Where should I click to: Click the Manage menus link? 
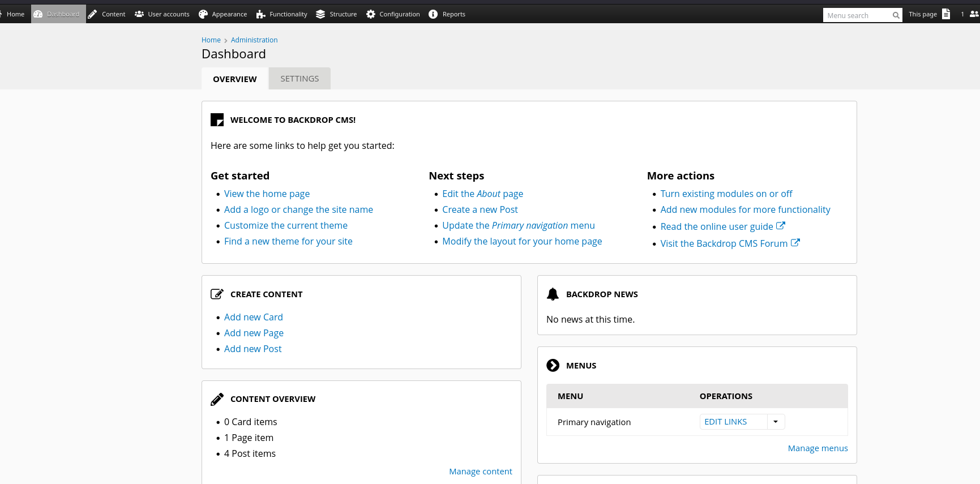pos(818,448)
